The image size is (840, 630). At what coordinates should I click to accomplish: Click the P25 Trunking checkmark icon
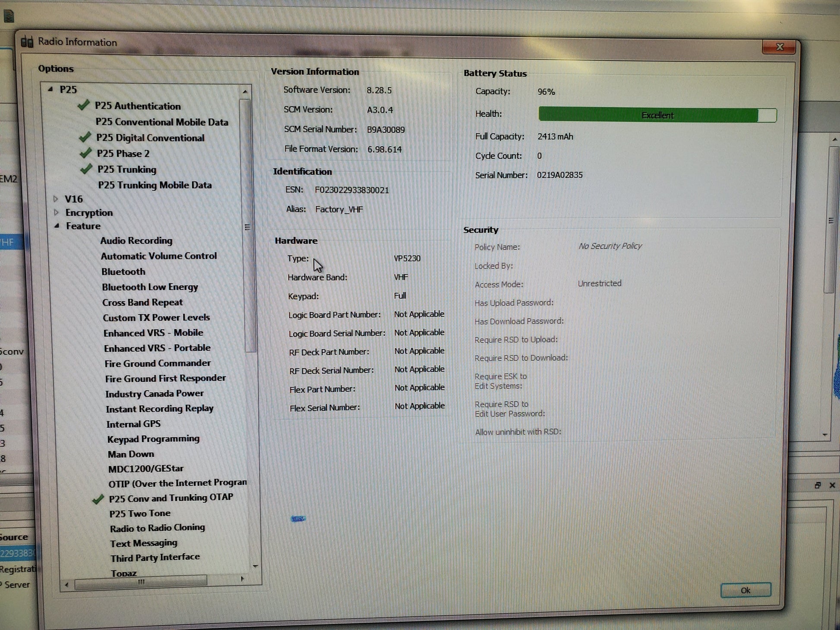point(86,169)
